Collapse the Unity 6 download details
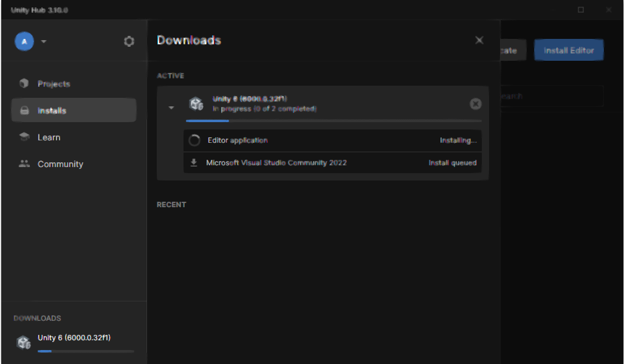The height and width of the screenshot is (364, 624). [171, 108]
